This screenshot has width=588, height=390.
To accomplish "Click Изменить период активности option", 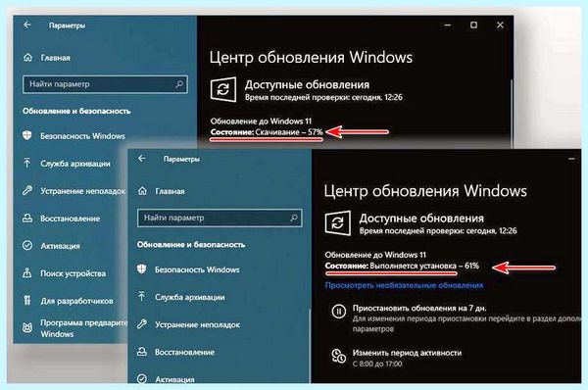I will [x=407, y=353].
